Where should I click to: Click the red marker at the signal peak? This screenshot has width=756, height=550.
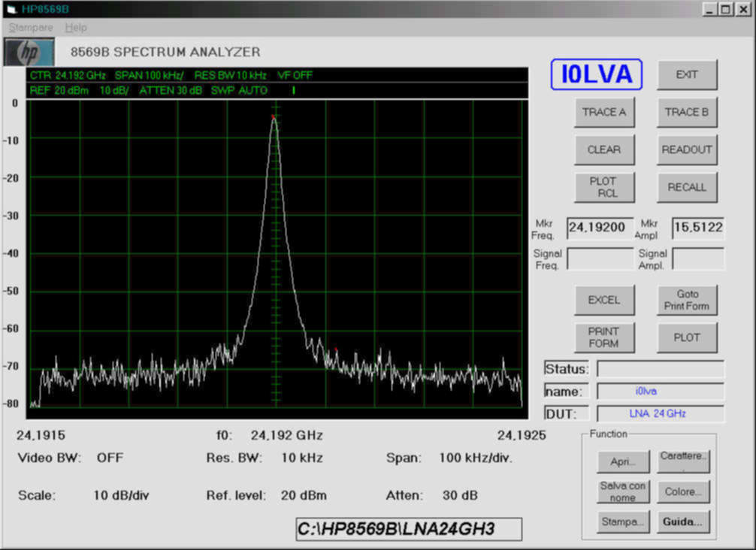tap(273, 117)
